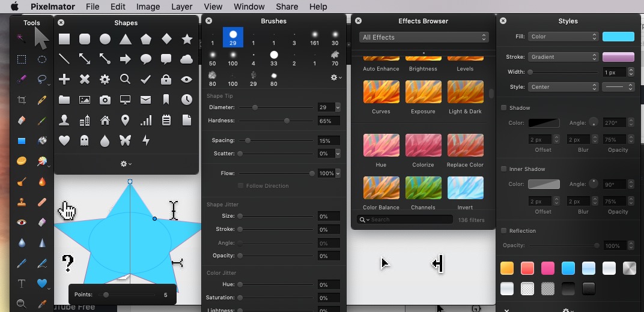This screenshot has height=312, width=644.
Task: Open the stroke line style dropdown
Action: click(618, 87)
